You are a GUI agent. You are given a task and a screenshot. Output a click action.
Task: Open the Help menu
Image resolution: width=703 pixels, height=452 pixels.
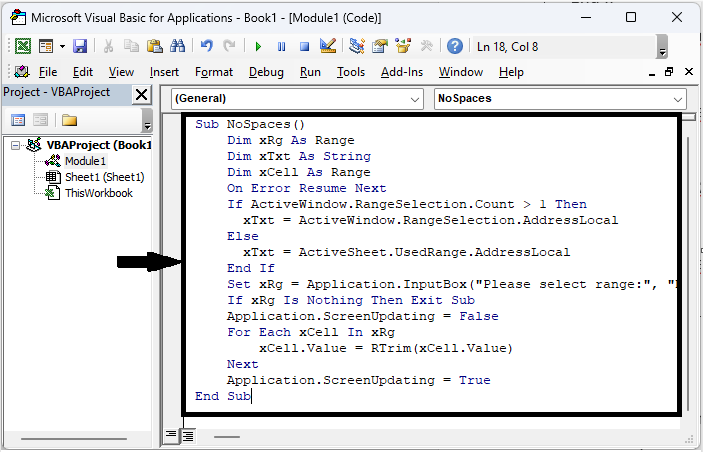pos(511,72)
